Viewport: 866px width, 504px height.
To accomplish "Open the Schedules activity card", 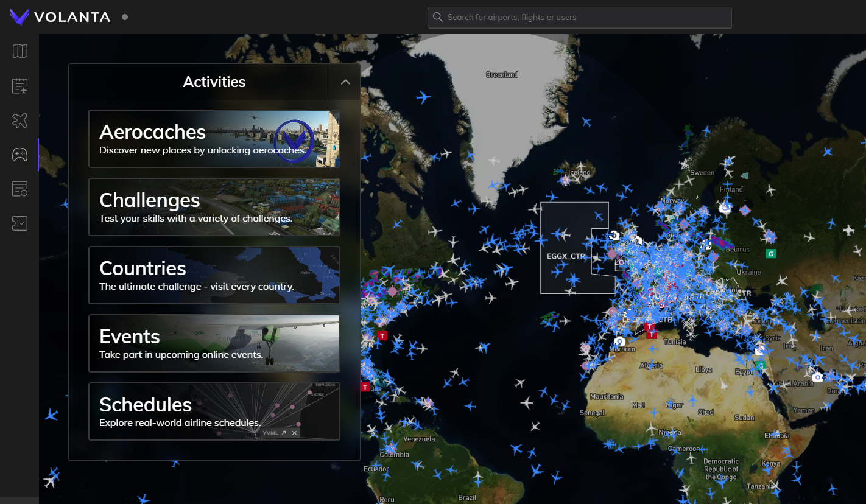I will pyautogui.click(x=214, y=411).
